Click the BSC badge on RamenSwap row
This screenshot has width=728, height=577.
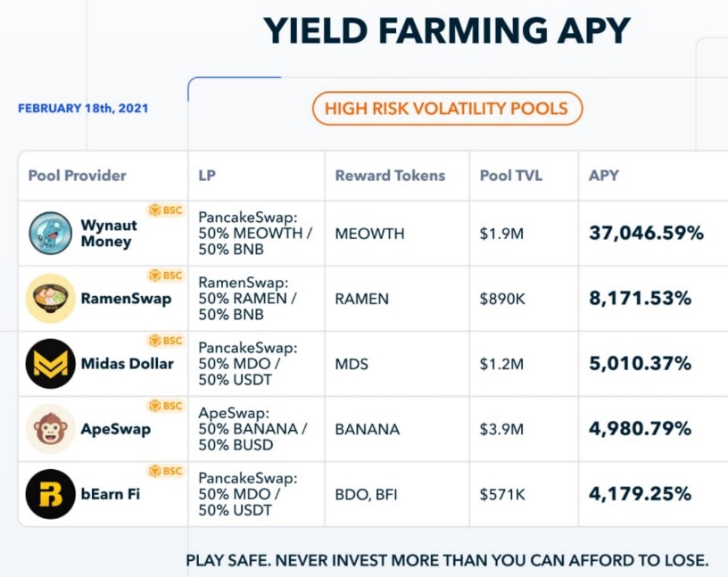(166, 276)
